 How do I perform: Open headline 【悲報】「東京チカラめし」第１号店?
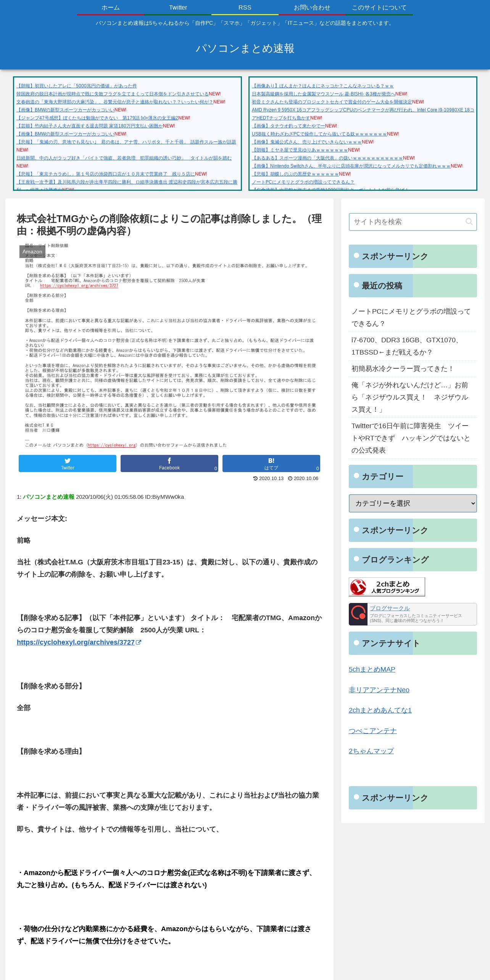(106, 174)
